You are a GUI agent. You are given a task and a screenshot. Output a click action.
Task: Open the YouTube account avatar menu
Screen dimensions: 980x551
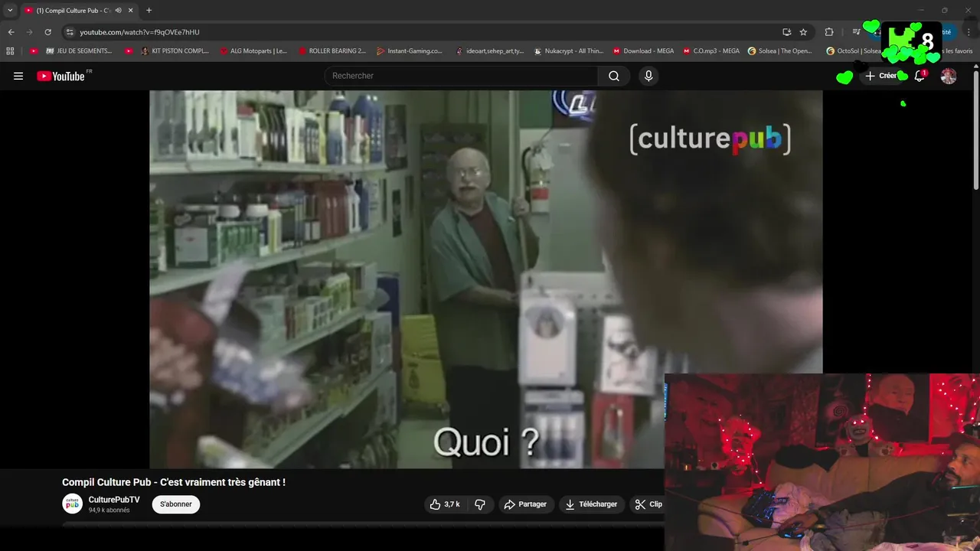click(x=949, y=76)
